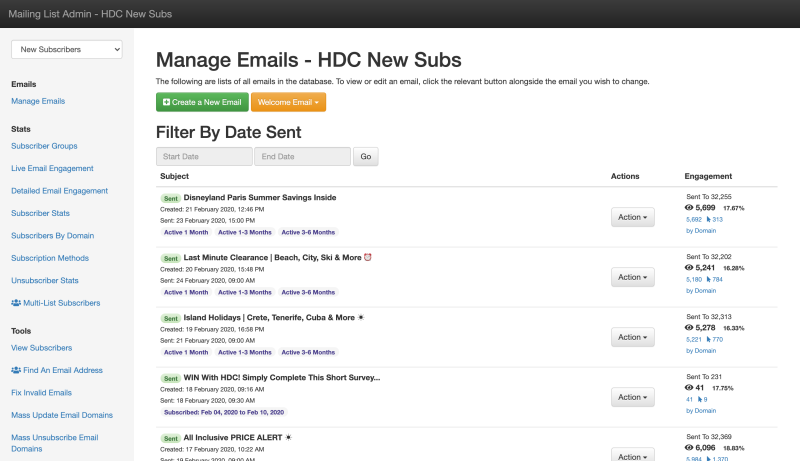Click the eye icon beside 5,241 opens
800x461 pixels.
(x=689, y=268)
